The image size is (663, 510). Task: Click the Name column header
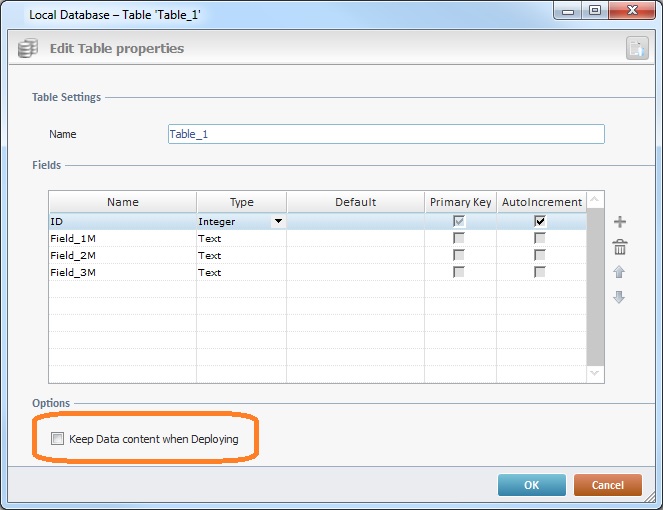coord(123,202)
